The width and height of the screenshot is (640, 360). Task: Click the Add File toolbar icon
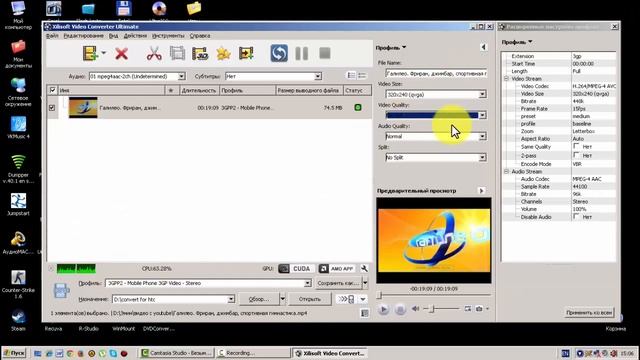(90, 53)
